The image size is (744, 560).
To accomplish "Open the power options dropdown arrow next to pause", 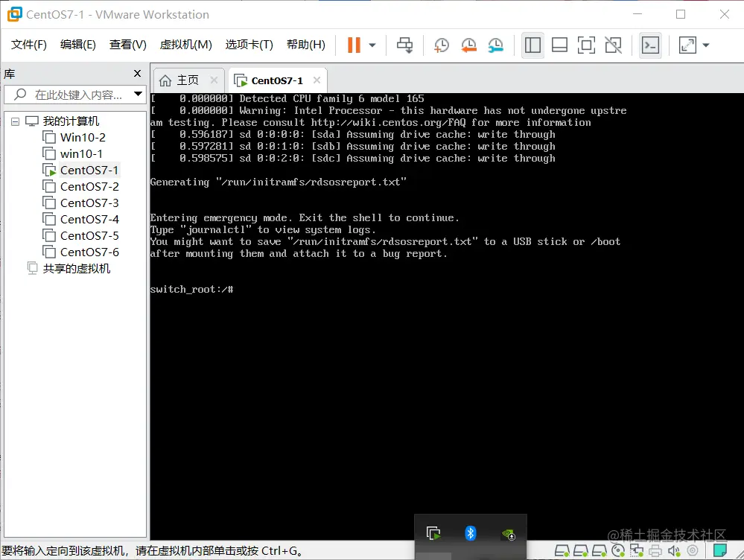I will tap(372, 45).
